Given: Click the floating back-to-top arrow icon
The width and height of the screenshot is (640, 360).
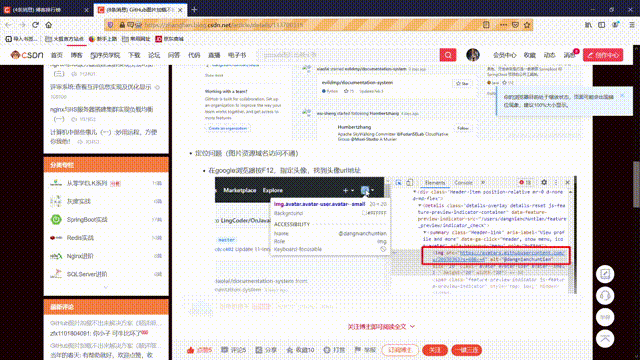Looking at the screenshot, I should [x=605, y=339].
